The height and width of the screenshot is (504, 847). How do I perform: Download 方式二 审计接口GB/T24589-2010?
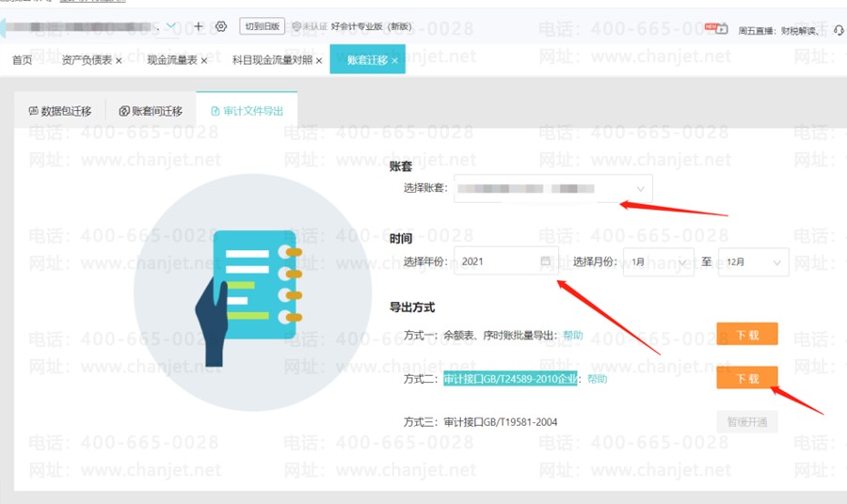coord(747,378)
